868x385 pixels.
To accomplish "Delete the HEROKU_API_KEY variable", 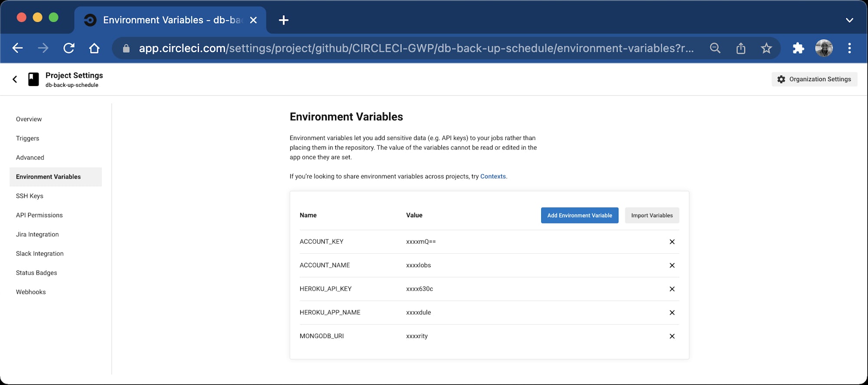I will 672,289.
